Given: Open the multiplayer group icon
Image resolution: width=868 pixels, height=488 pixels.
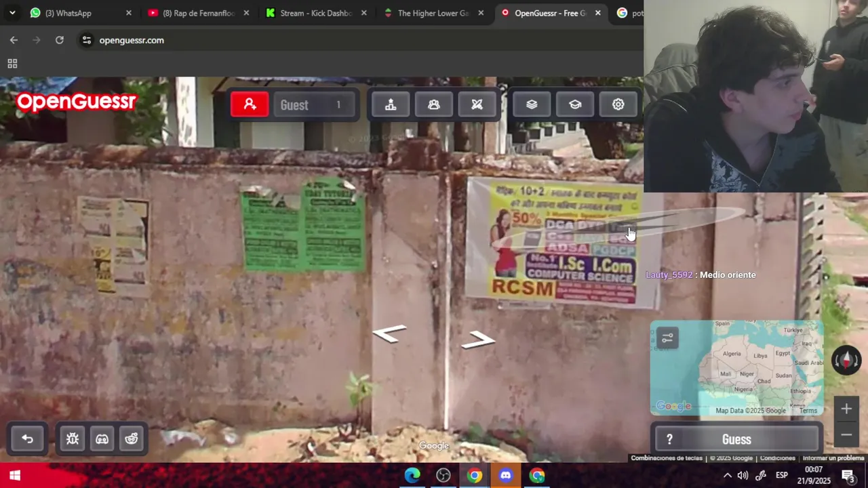Looking at the screenshot, I should point(434,104).
